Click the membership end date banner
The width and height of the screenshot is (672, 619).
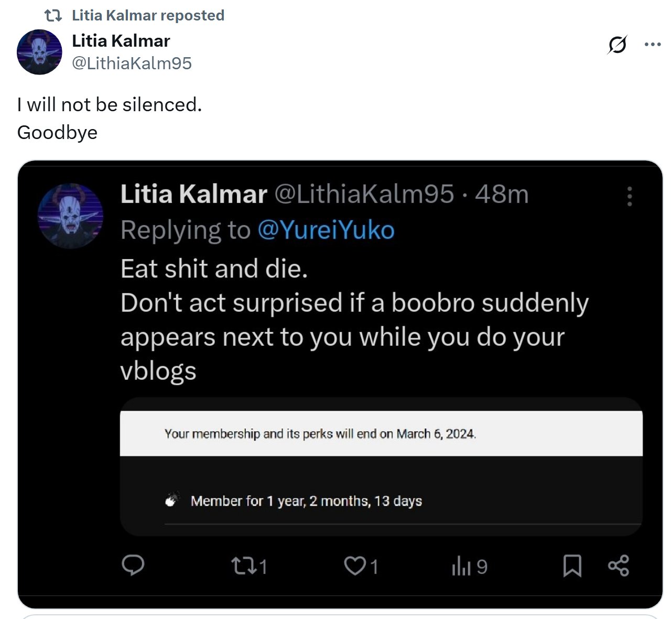(320, 434)
